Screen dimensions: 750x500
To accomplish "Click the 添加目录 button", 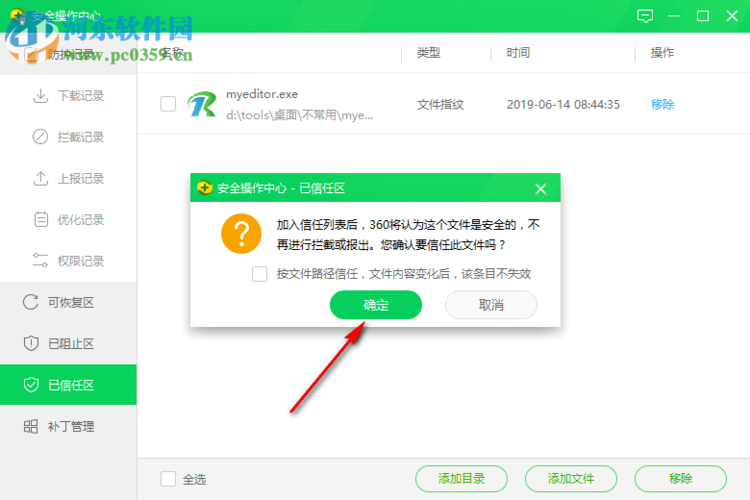I will [461, 478].
